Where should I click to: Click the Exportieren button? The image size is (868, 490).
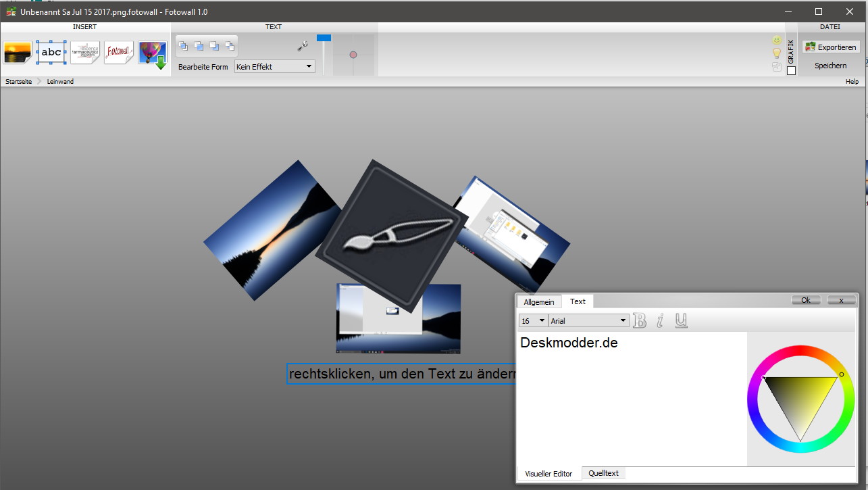[831, 47]
